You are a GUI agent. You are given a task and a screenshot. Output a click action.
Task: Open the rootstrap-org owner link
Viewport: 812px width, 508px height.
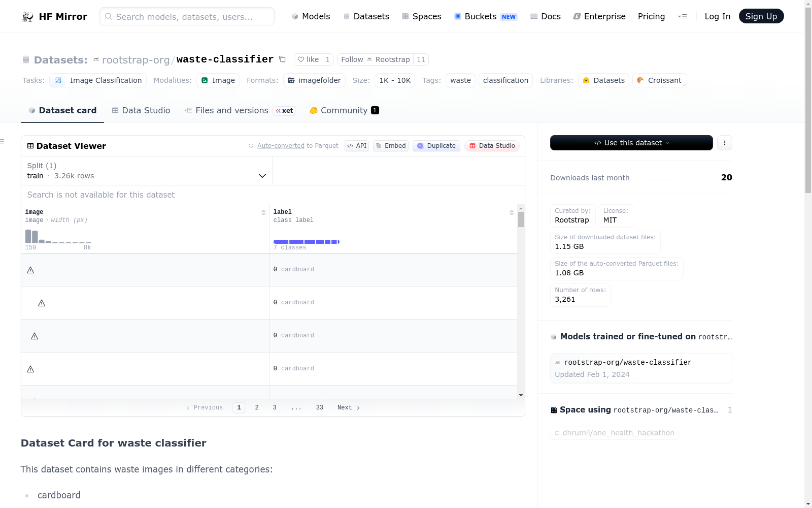[x=136, y=60]
